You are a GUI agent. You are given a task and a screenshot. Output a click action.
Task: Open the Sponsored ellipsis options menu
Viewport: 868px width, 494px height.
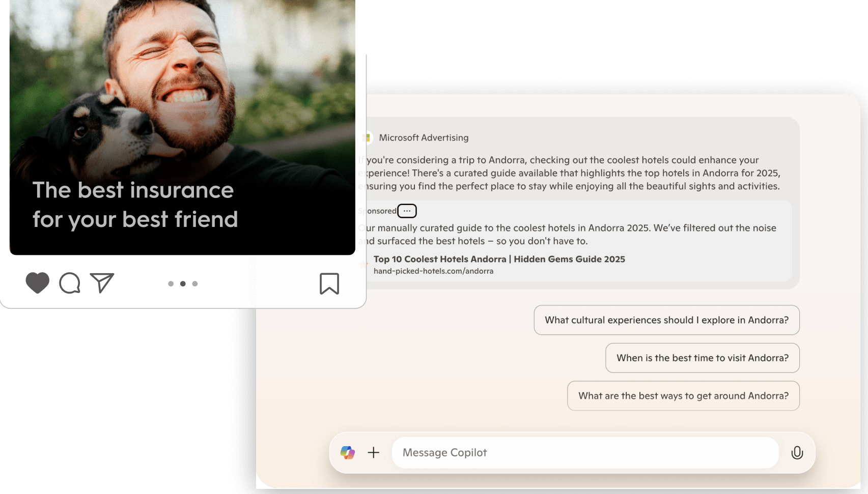[x=407, y=211]
